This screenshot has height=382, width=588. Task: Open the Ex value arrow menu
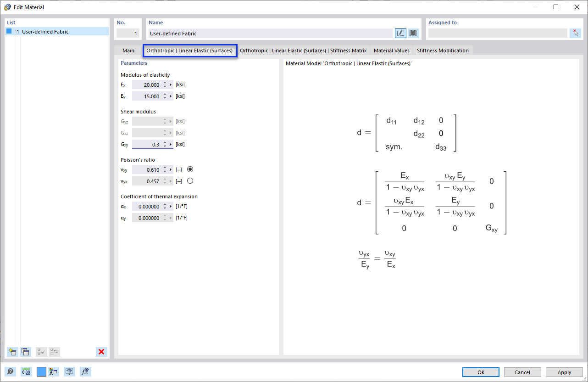(171, 85)
